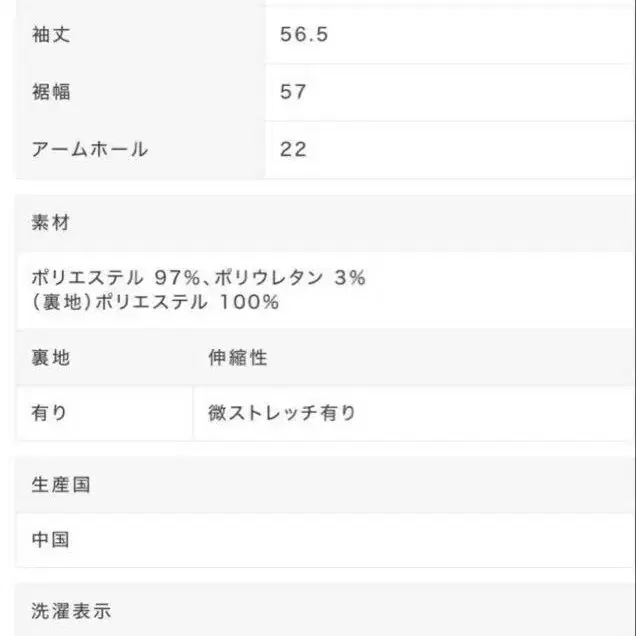The height and width of the screenshot is (636, 636).
Task: Select the 有り lining value cell
Action: click(49, 412)
